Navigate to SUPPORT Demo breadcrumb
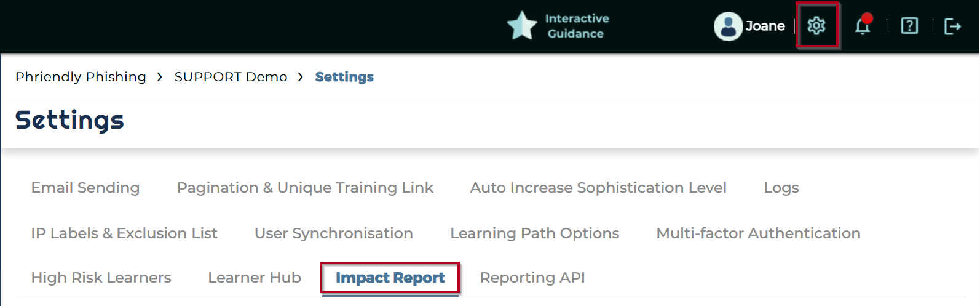The height and width of the screenshot is (306, 980). point(231,77)
